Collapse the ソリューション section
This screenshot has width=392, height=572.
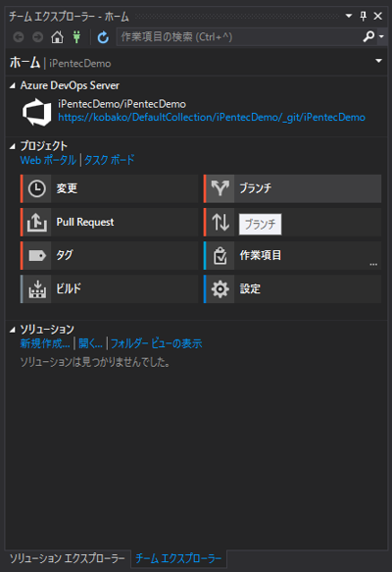(13, 330)
